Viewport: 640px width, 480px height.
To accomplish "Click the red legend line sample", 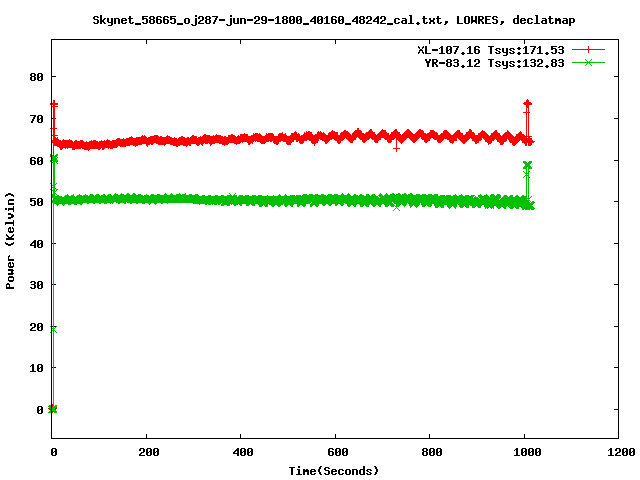I will (588, 50).
